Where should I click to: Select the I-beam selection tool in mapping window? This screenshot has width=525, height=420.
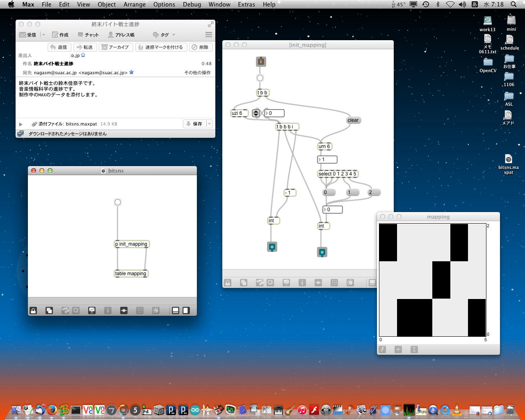click(x=414, y=349)
